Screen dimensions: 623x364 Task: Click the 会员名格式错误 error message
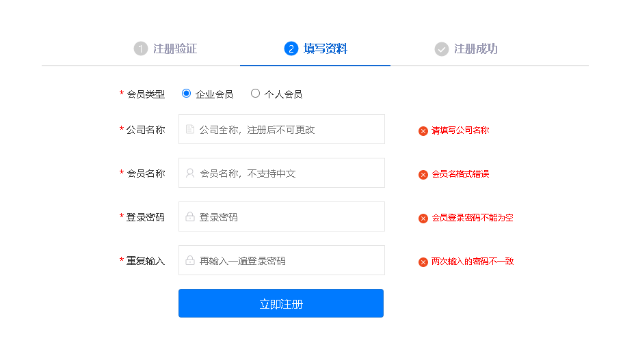(x=460, y=174)
